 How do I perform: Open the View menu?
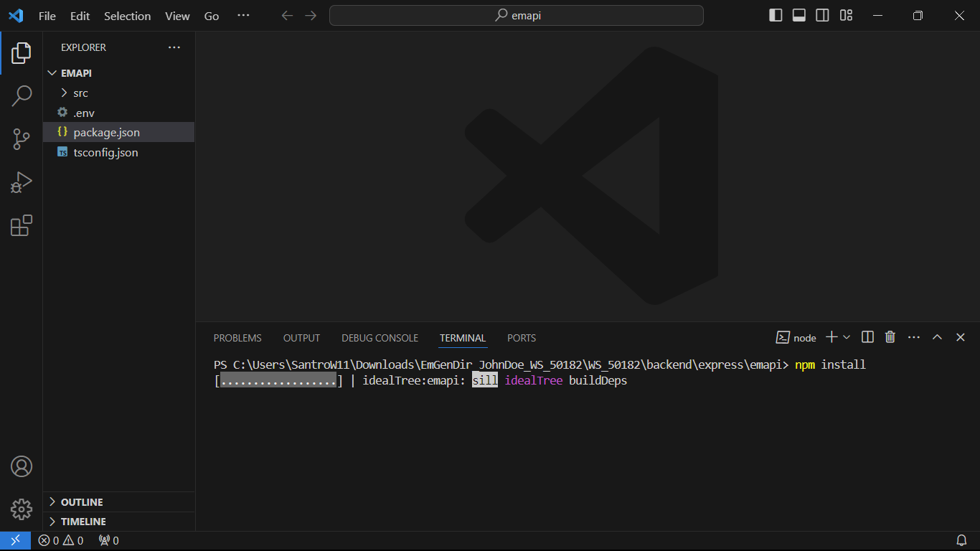tap(177, 16)
